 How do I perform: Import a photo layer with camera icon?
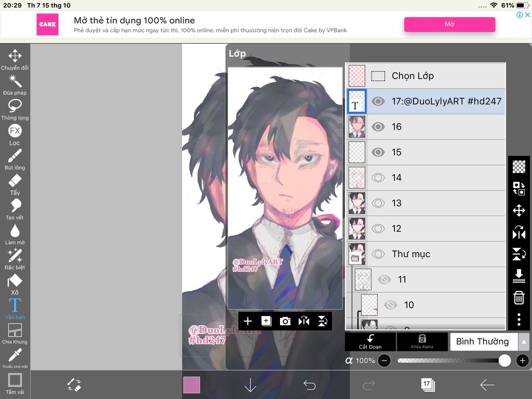(x=285, y=321)
